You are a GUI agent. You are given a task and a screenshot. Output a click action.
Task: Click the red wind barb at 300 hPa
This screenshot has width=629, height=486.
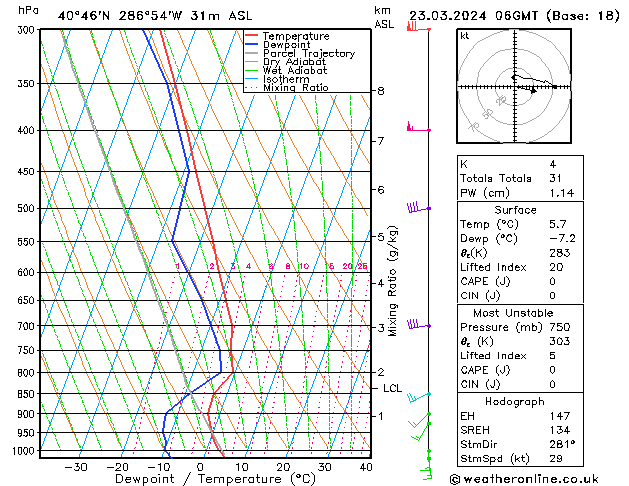click(x=418, y=27)
